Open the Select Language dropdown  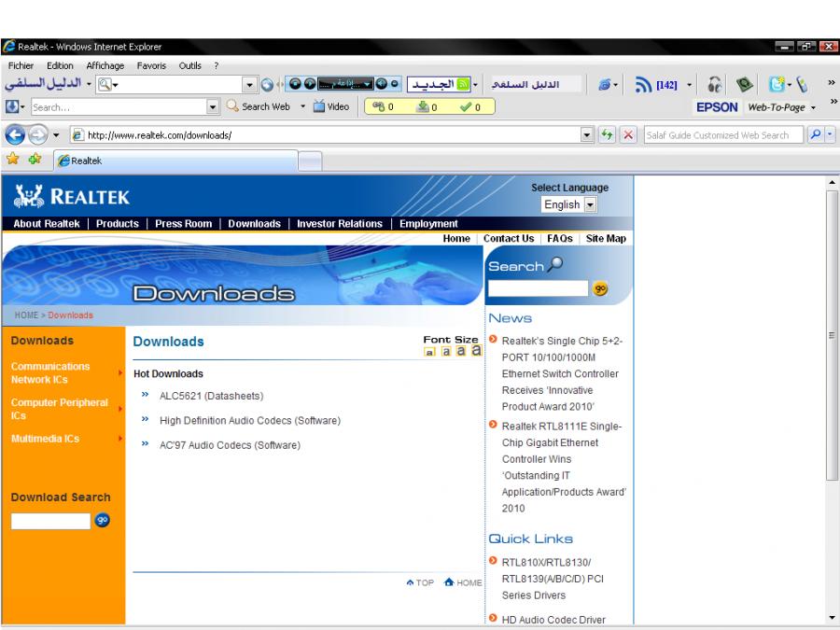[x=568, y=203]
